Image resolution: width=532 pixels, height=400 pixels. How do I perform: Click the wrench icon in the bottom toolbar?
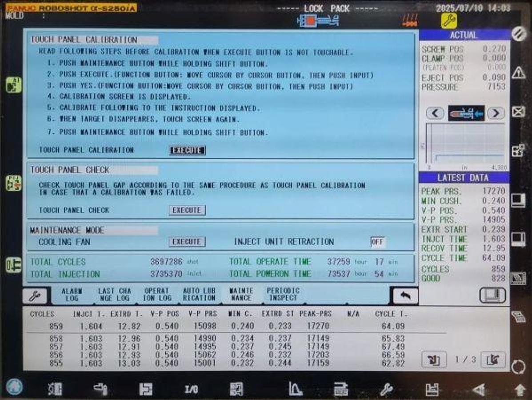[x=387, y=390]
